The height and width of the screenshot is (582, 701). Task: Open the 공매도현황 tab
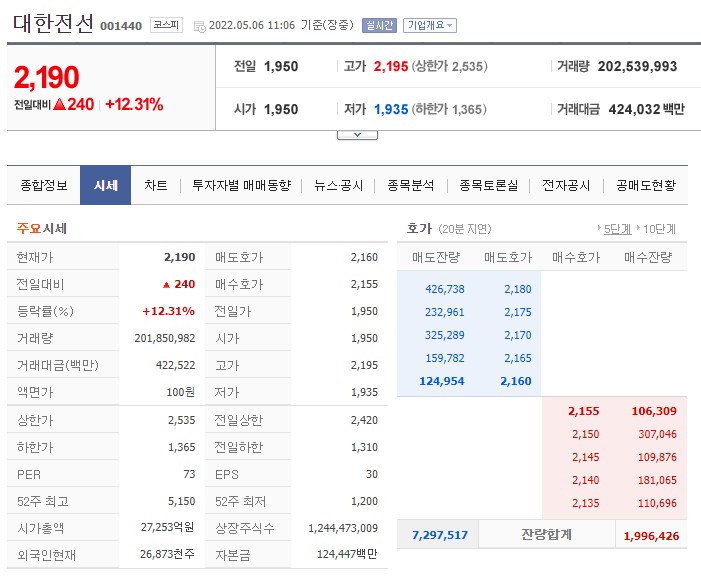tap(646, 185)
